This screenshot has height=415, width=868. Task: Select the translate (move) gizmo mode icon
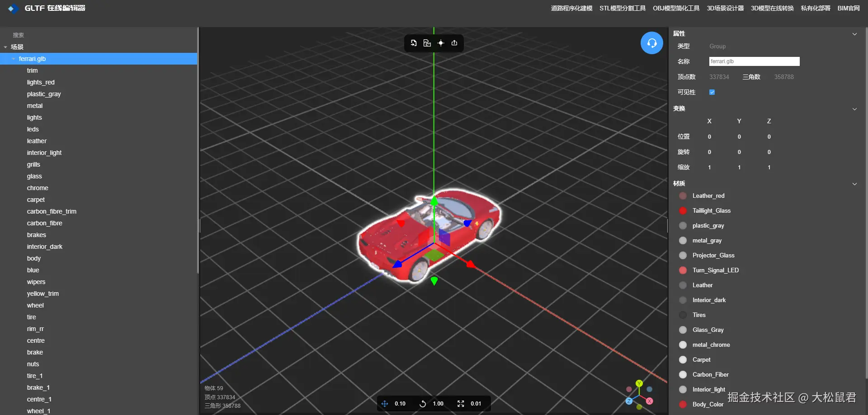(385, 404)
